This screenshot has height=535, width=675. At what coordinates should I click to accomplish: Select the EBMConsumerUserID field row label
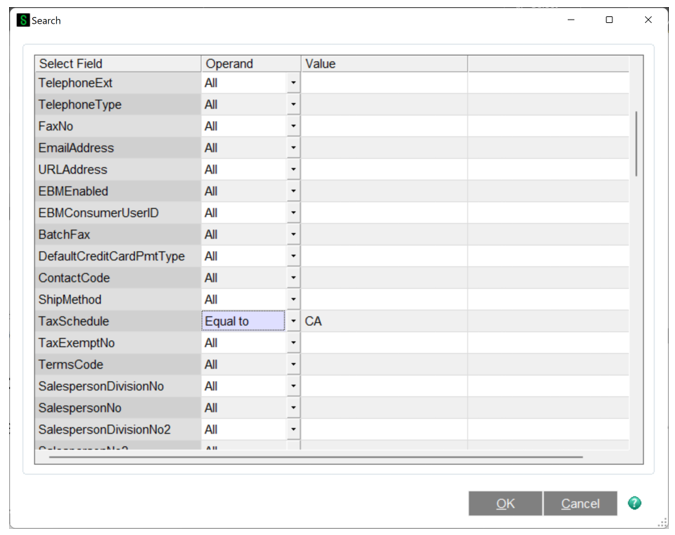click(x=118, y=213)
